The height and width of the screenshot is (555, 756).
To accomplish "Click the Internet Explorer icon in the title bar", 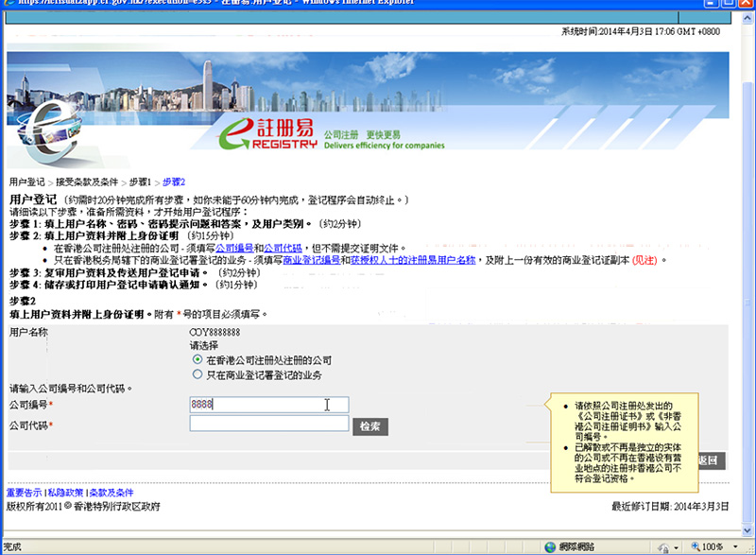I will point(9,3).
